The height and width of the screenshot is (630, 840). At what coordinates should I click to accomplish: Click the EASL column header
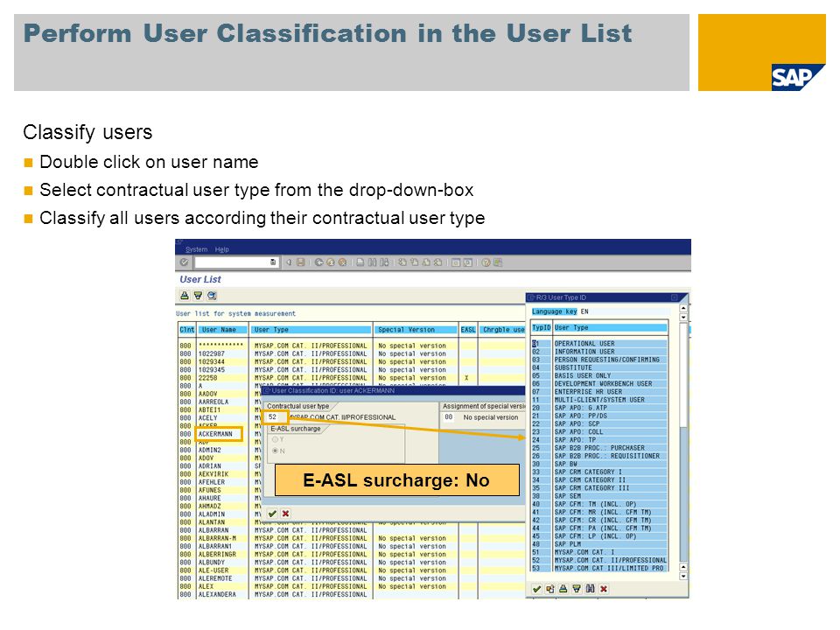[468, 330]
